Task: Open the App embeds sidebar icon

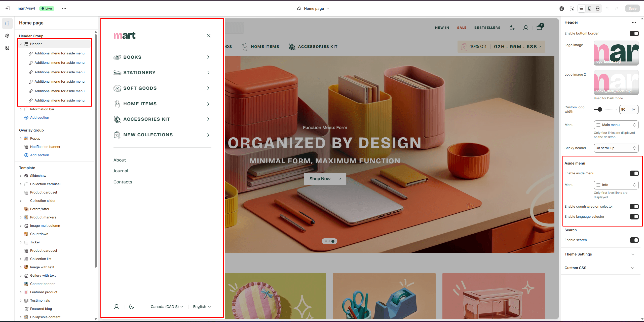Action: [7, 48]
